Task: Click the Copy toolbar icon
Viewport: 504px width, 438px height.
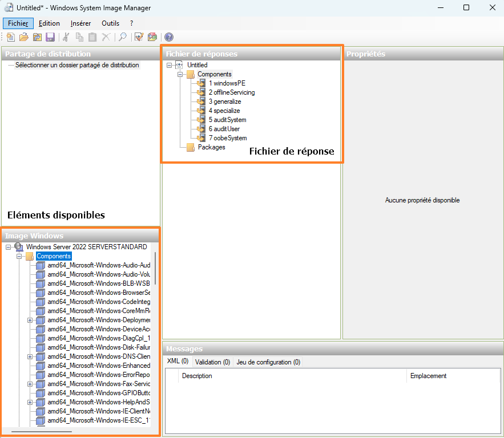Action: point(79,36)
